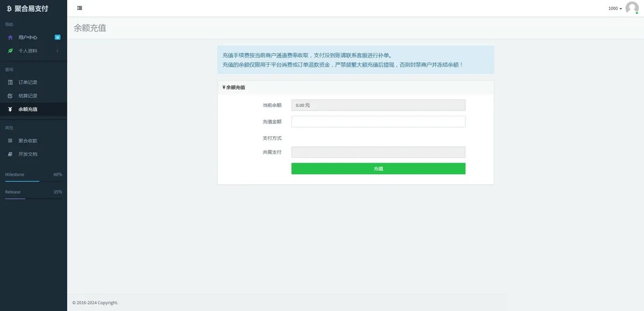This screenshot has height=311, width=644.
Task: Click the yen icon beside 余额充值
Action: (10, 109)
